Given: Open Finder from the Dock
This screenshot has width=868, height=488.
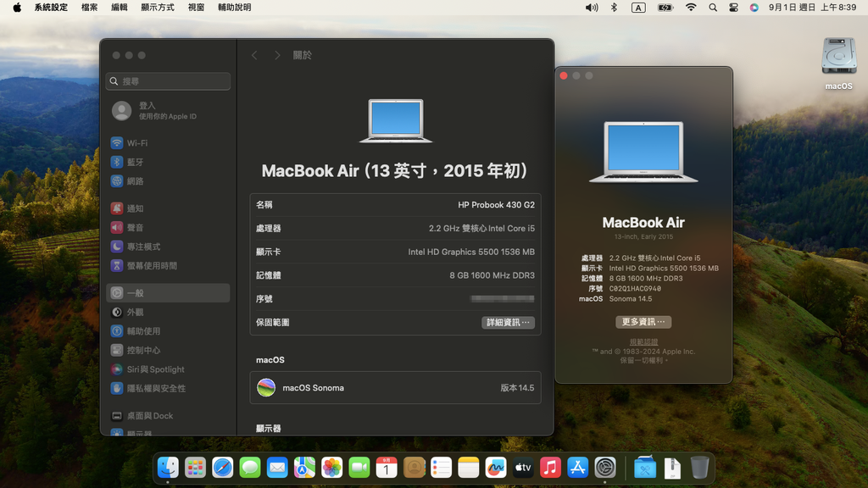Looking at the screenshot, I should pos(168,468).
